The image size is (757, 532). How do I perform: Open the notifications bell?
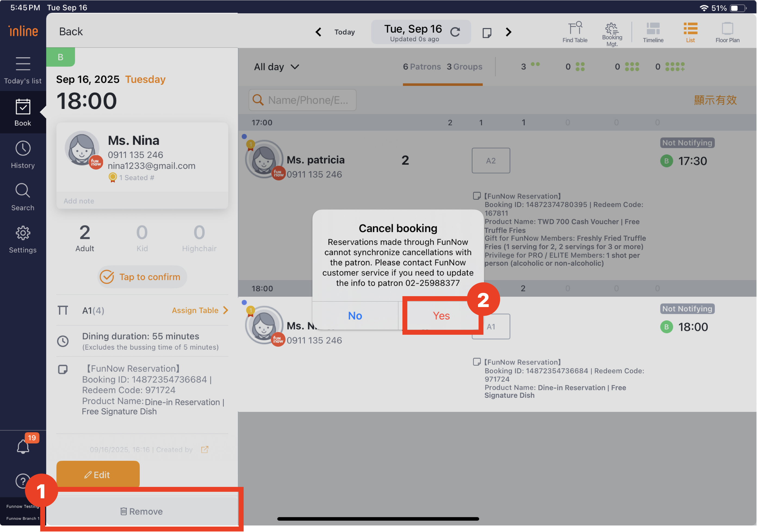click(x=23, y=447)
